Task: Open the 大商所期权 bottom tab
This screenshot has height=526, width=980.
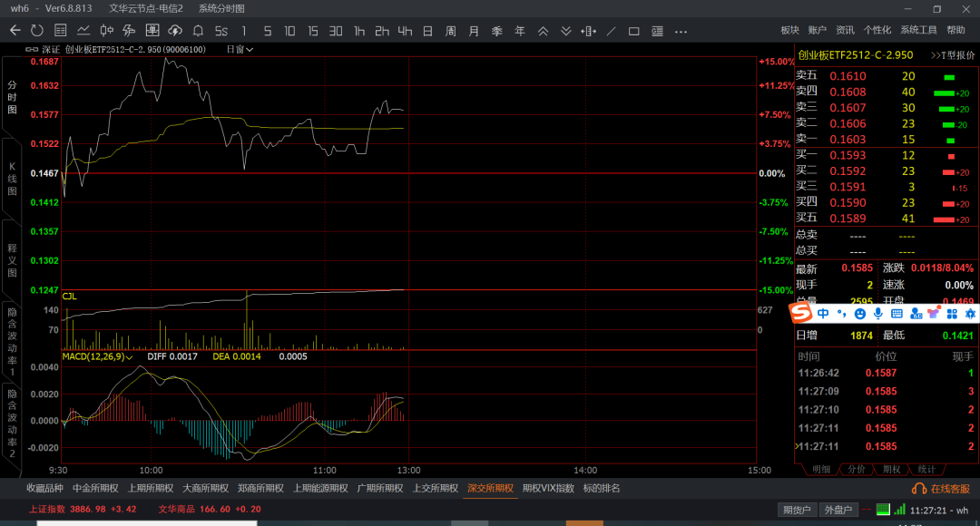Action: coord(206,489)
